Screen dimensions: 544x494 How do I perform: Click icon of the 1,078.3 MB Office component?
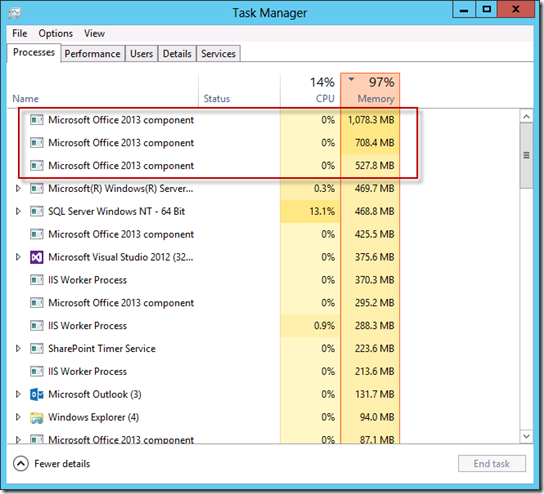click(x=36, y=120)
